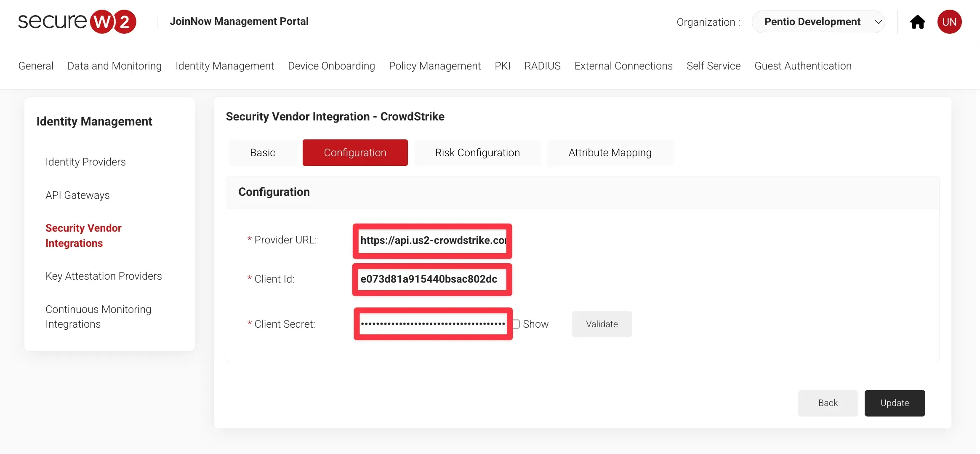The width and height of the screenshot is (980, 454).
Task: Open the PKI menu
Action: pyautogui.click(x=502, y=66)
